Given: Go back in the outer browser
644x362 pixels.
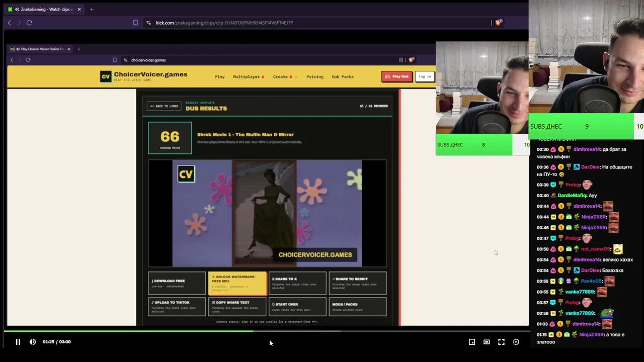Looking at the screenshot, I should tap(9, 23).
